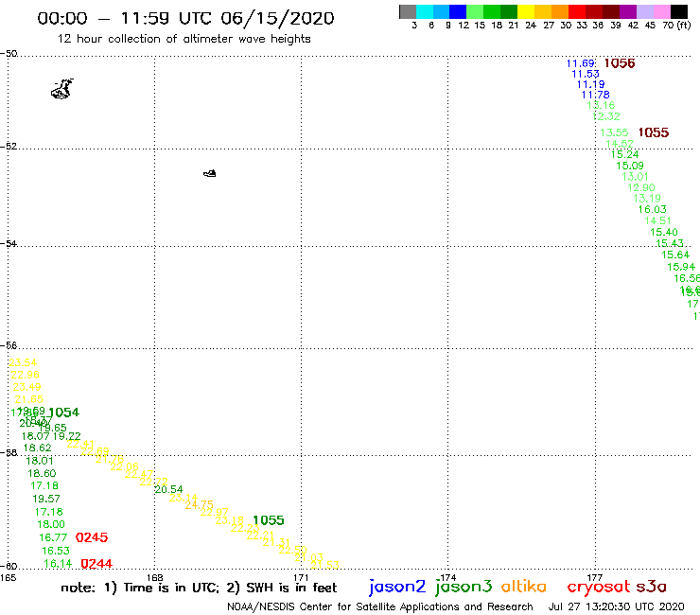Click the jason3 satellite legend label
Viewport: 700px width, 615px height.
[x=464, y=587]
